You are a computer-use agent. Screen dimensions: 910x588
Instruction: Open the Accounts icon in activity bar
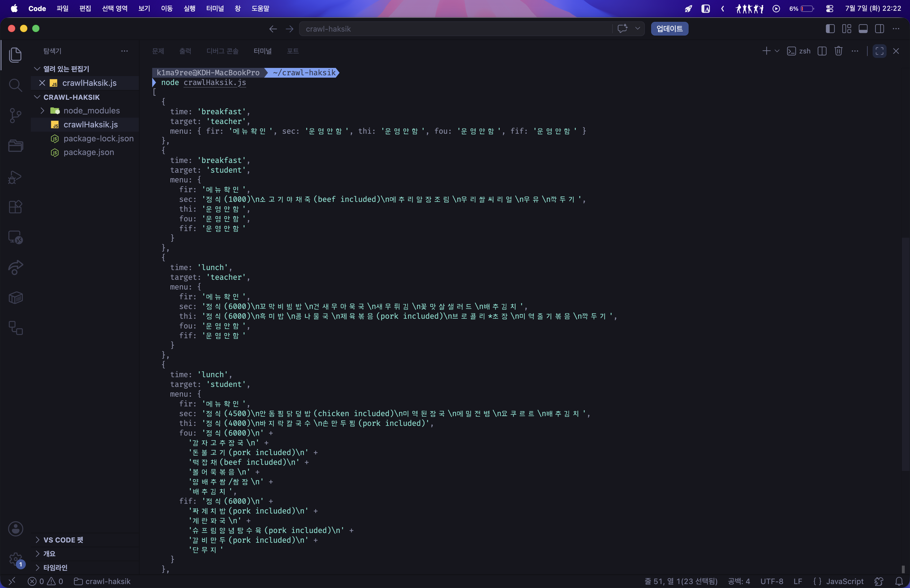pyautogui.click(x=15, y=529)
